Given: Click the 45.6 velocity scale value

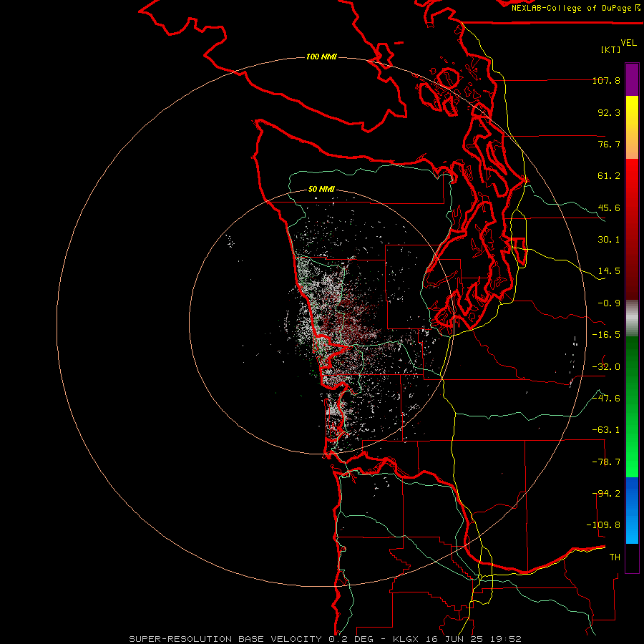Looking at the screenshot, I should pos(609,208).
